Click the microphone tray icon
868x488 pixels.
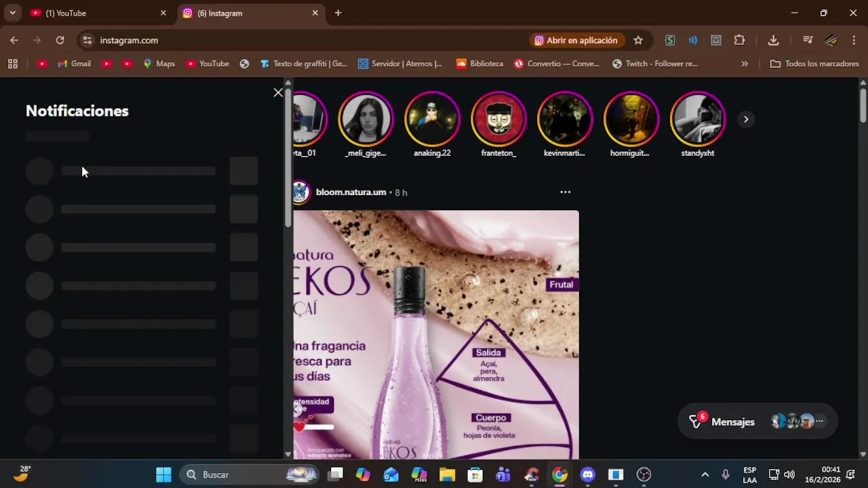click(x=726, y=474)
